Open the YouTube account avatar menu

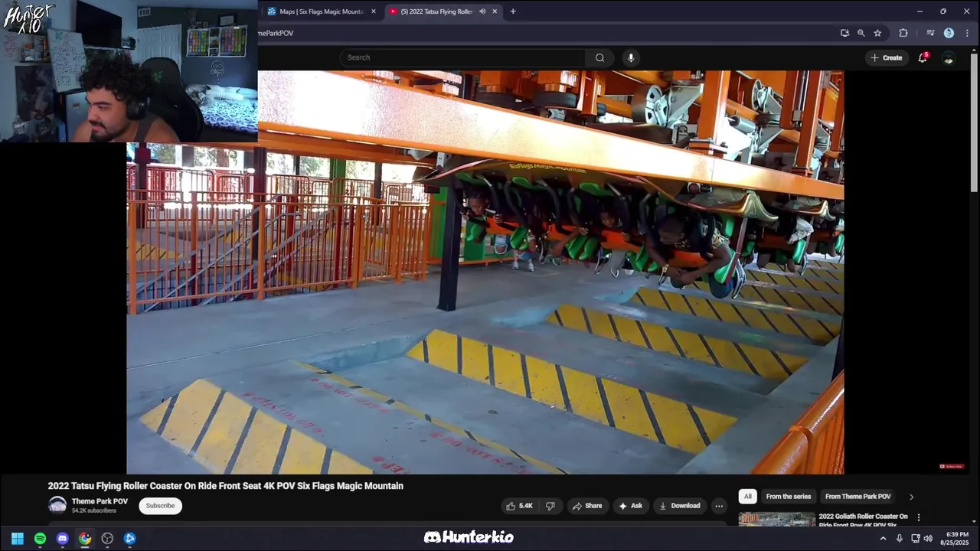(948, 57)
